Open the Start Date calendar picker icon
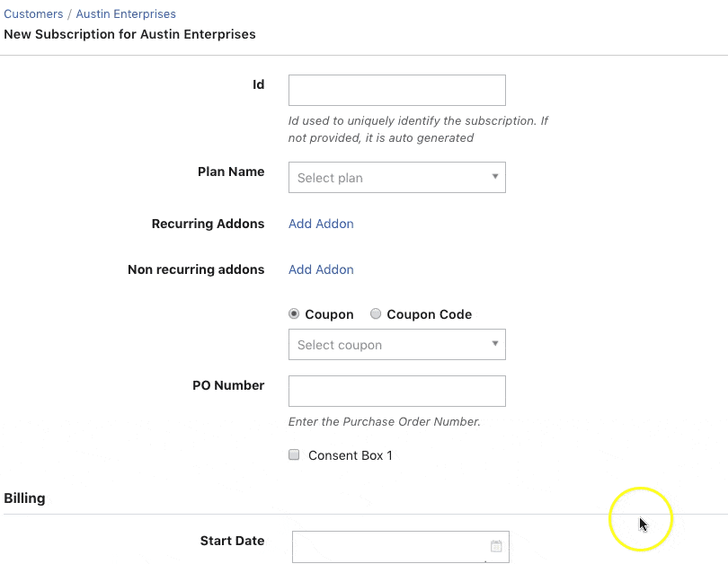The height and width of the screenshot is (564, 728). click(x=496, y=546)
